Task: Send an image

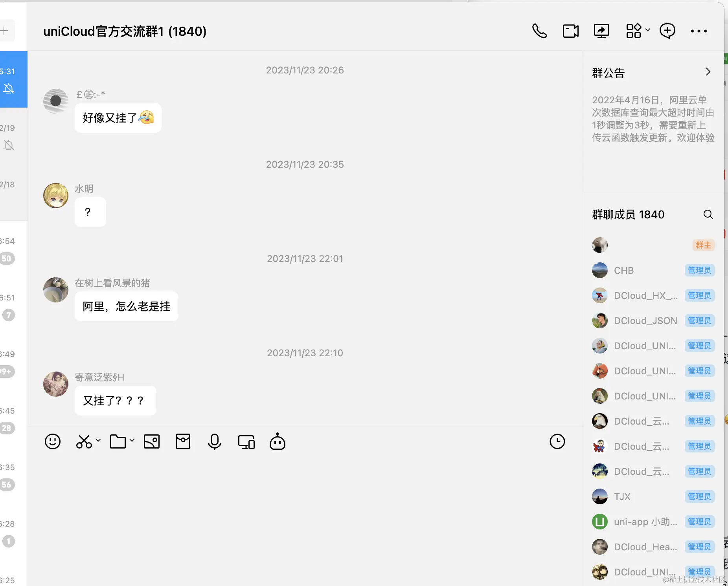Action: click(152, 441)
